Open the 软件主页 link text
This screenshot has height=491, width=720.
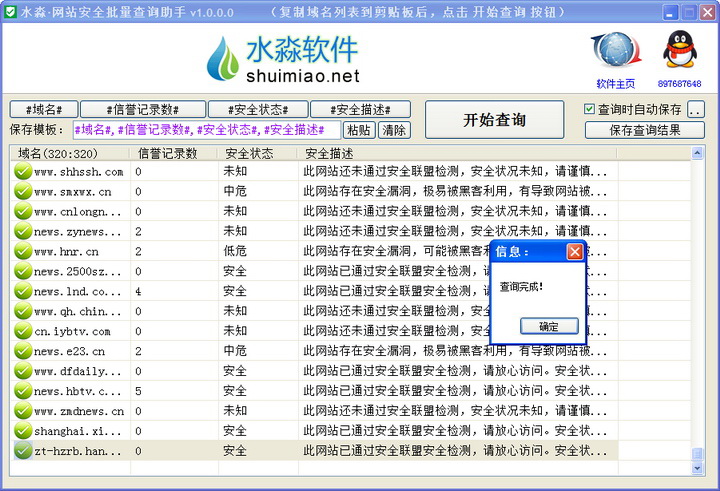click(616, 84)
